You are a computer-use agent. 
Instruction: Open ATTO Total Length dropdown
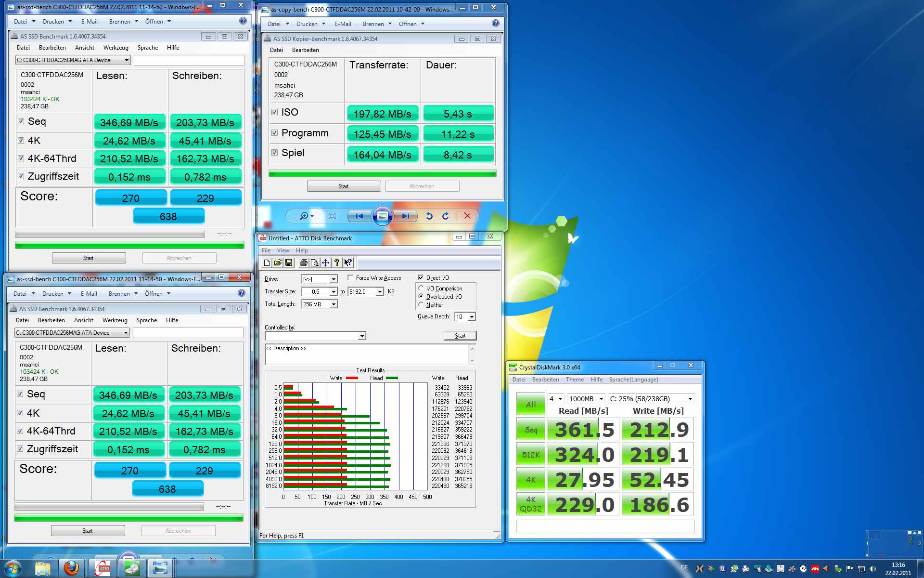click(x=334, y=304)
